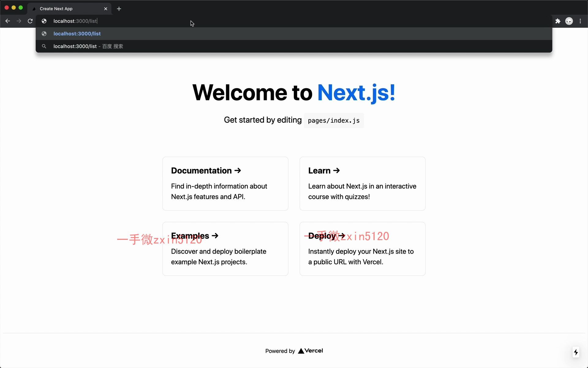Select the address bar input field

[x=75, y=21]
